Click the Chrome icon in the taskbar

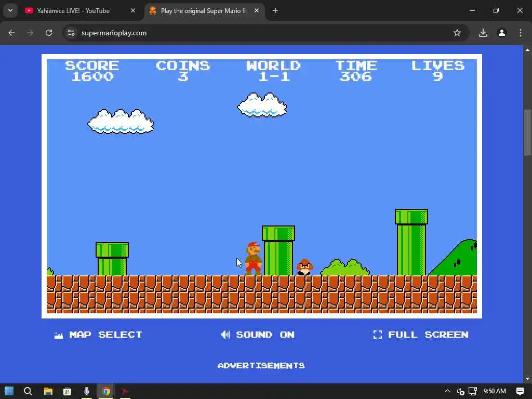pyautogui.click(x=106, y=391)
